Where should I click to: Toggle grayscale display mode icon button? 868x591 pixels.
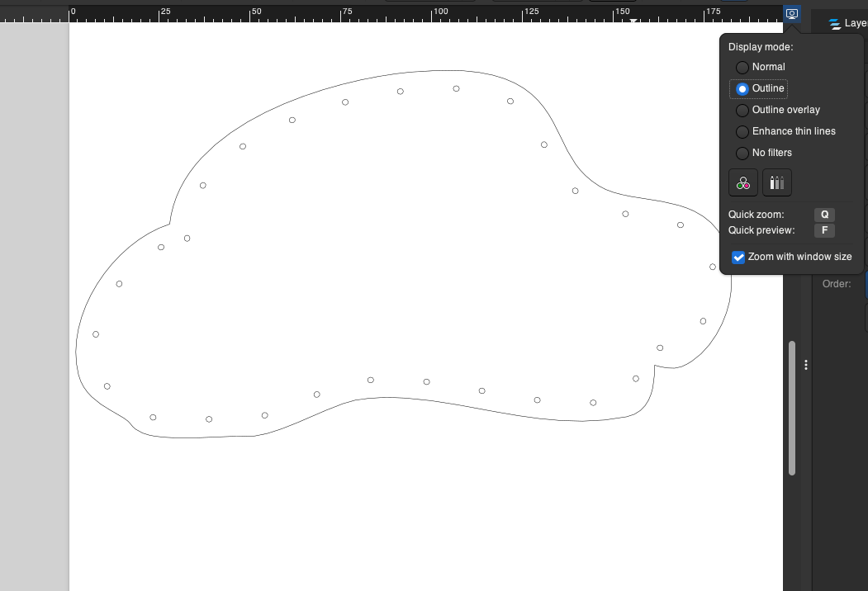(776, 182)
